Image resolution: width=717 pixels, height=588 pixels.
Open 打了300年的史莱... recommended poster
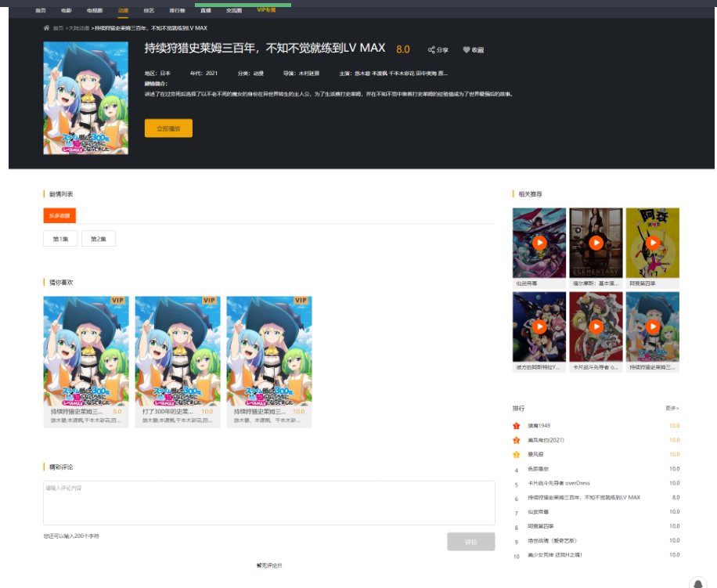pos(178,351)
